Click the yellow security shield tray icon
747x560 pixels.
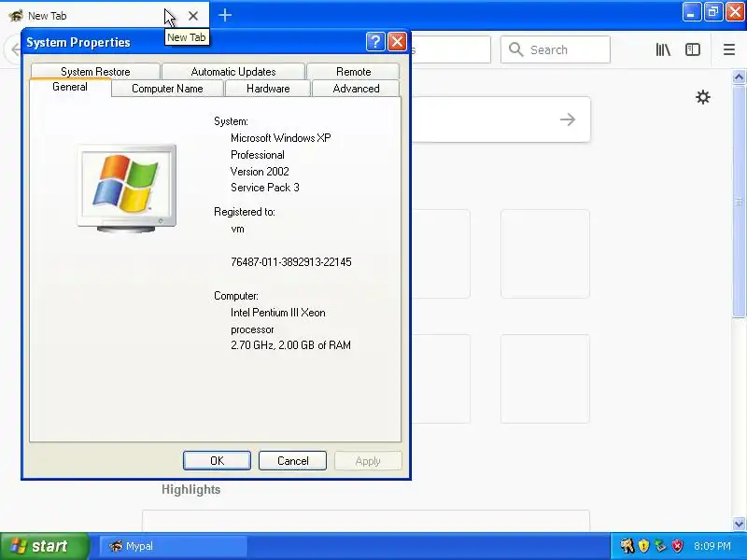pyautogui.click(x=643, y=546)
